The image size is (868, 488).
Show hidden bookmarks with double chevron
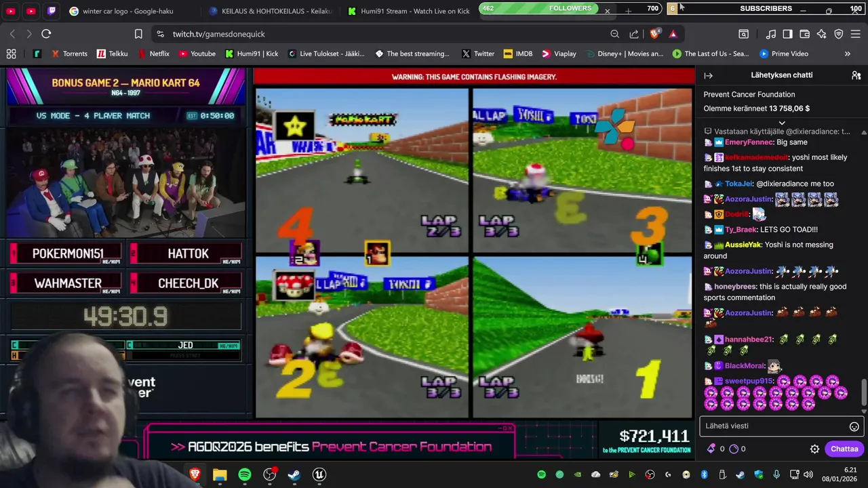tap(847, 54)
